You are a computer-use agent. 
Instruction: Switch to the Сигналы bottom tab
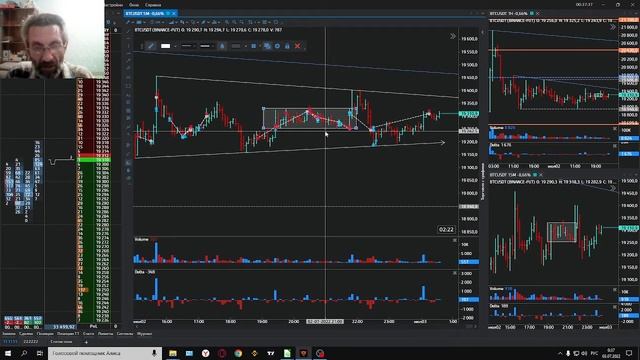(125, 334)
